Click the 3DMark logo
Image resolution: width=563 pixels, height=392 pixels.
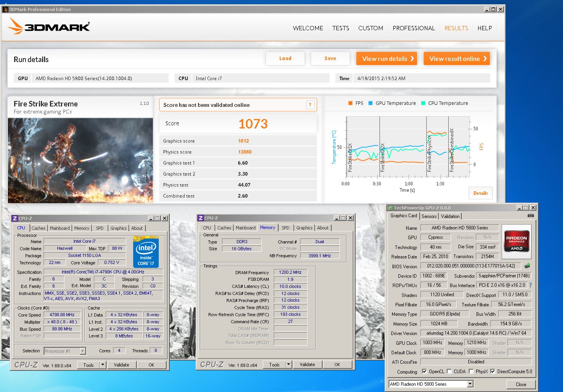(49, 26)
